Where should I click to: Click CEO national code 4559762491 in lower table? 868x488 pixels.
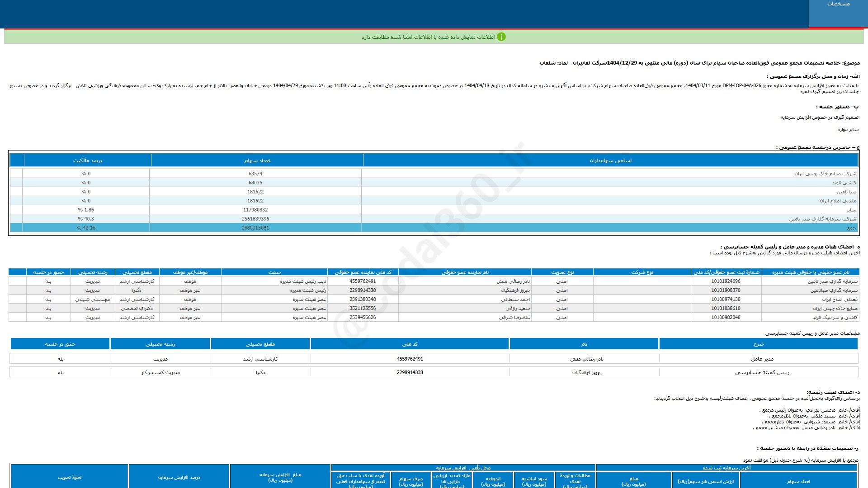click(410, 359)
